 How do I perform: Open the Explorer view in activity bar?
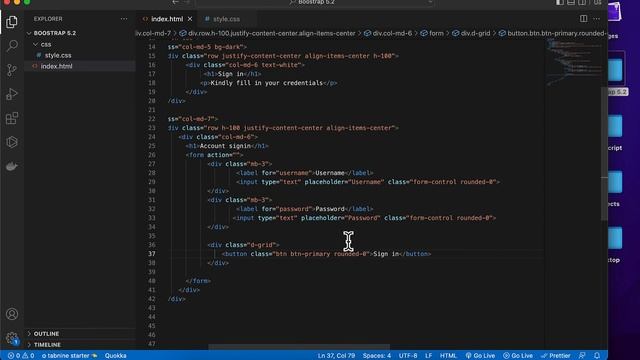coord(12,22)
